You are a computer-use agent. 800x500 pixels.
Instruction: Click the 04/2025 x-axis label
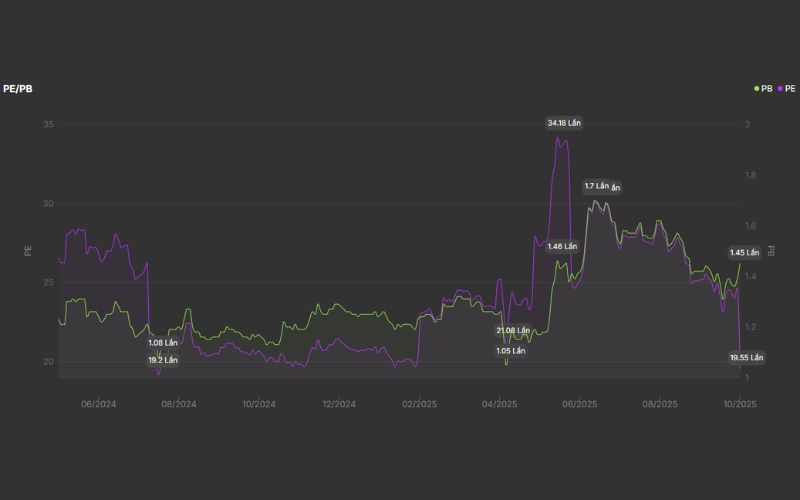click(499, 404)
